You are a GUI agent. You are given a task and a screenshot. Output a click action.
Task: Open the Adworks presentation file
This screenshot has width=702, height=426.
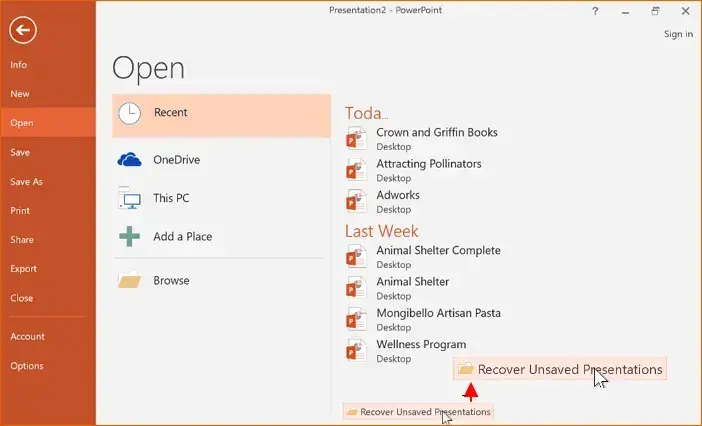(x=383, y=201)
